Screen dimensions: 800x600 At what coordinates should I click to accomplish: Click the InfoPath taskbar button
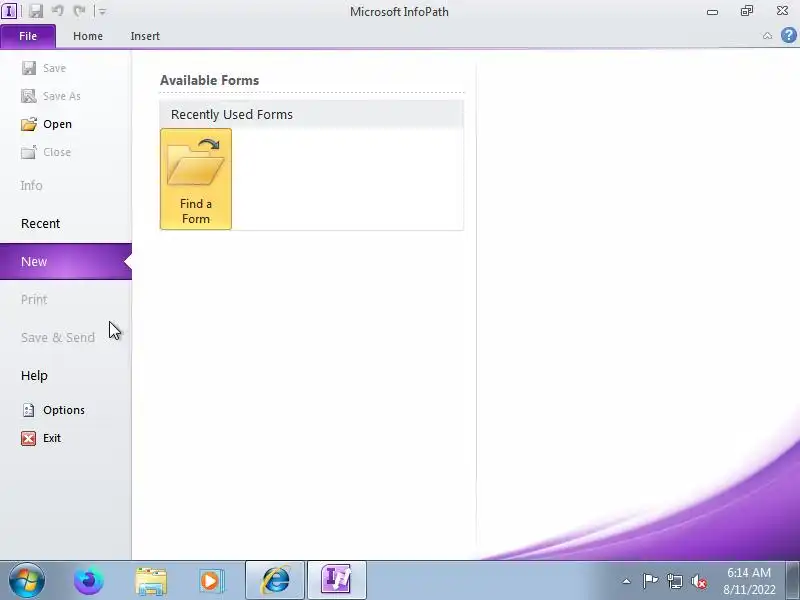336,580
